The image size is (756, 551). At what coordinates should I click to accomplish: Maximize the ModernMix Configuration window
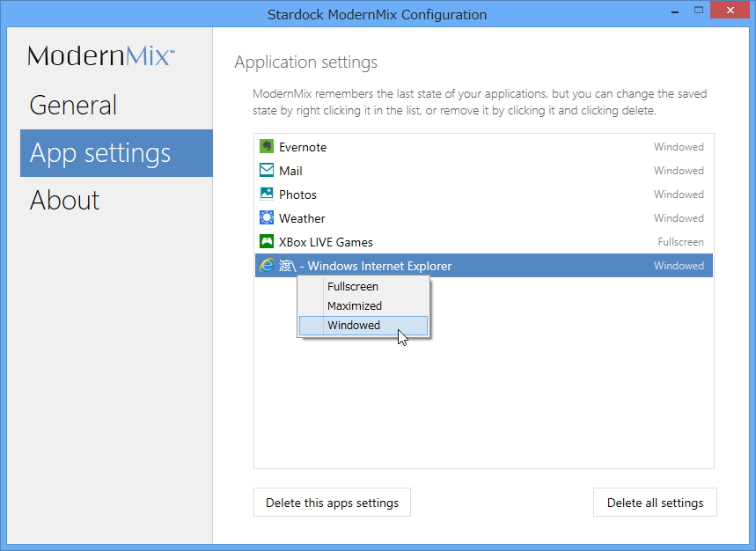point(699,11)
